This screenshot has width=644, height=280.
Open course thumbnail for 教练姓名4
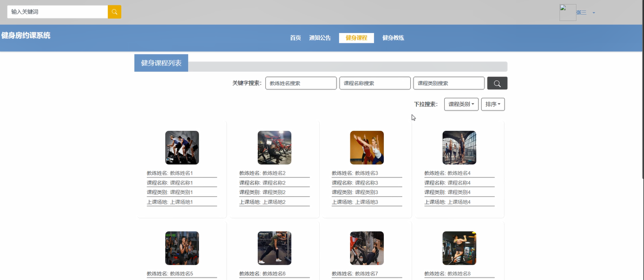pyautogui.click(x=459, y=148)
